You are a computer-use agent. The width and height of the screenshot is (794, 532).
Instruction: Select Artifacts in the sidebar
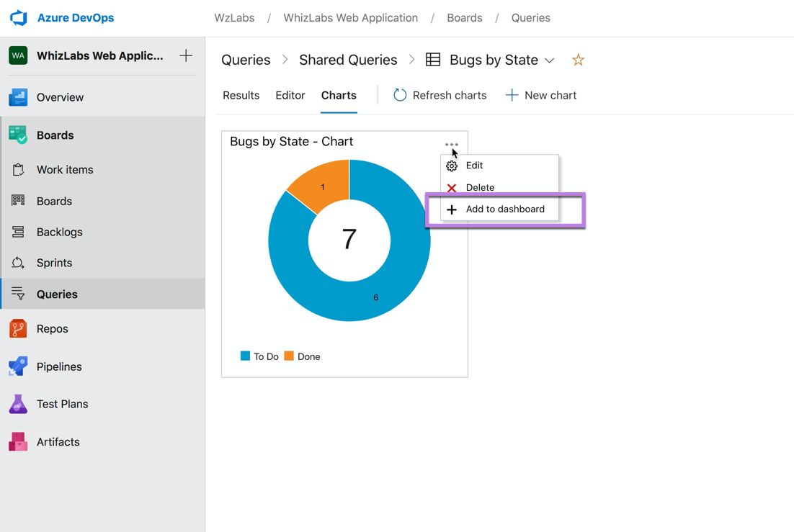(58, 442)
